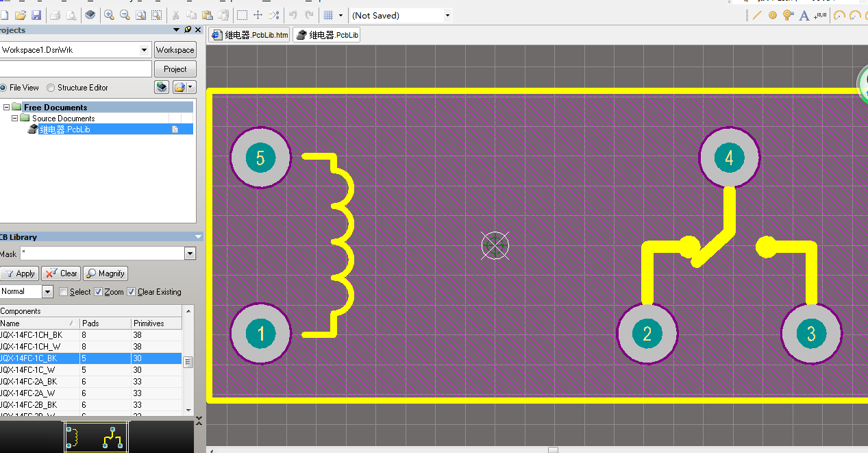
Task: Select the Place Arc by Edge tool
Action: 855,15
